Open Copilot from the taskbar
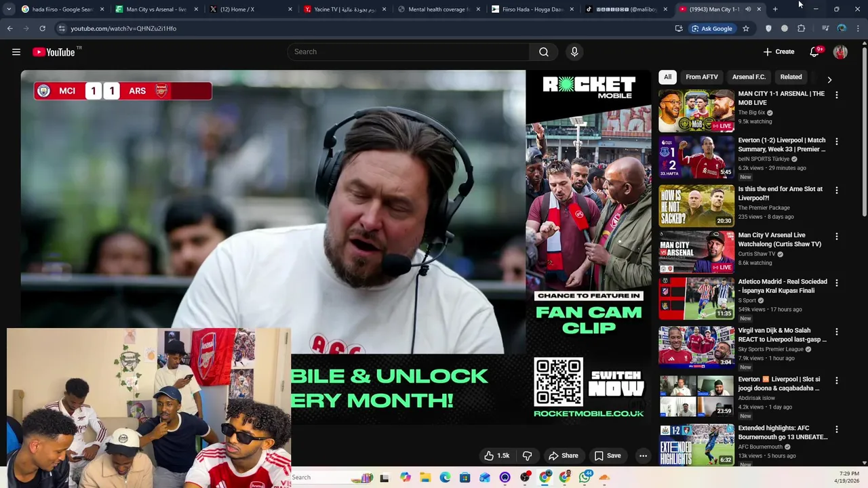This screenshot has height=488, width=868. coord(406,477)
